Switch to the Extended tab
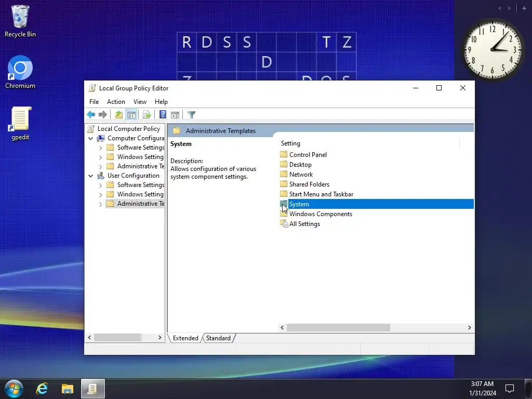 click(x=185, y=338)
